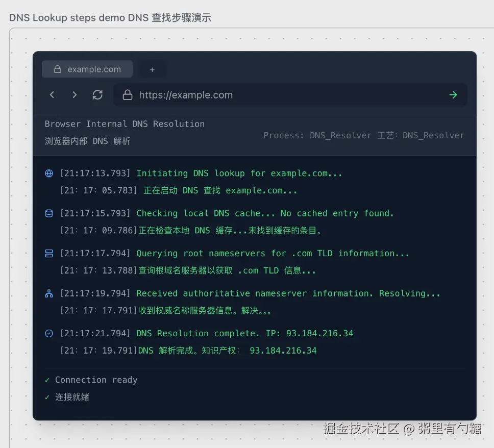Click the lock icon in address bar
The width and height of the screenshot is (494, 448).
click(128, 95)
